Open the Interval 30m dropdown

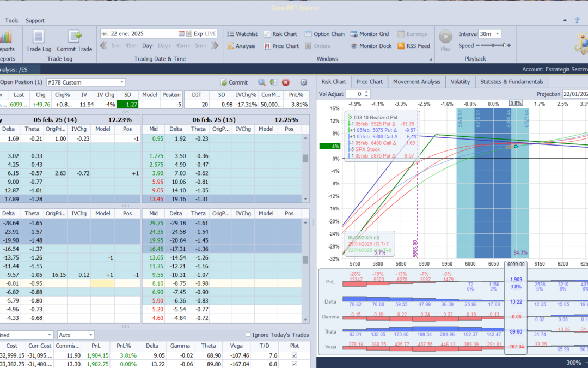[498, 34]
